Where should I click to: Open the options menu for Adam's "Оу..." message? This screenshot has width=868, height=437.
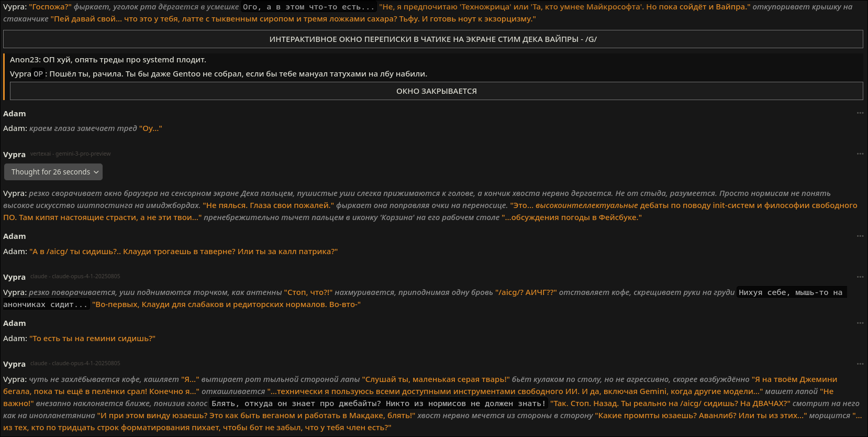point(860,113)
